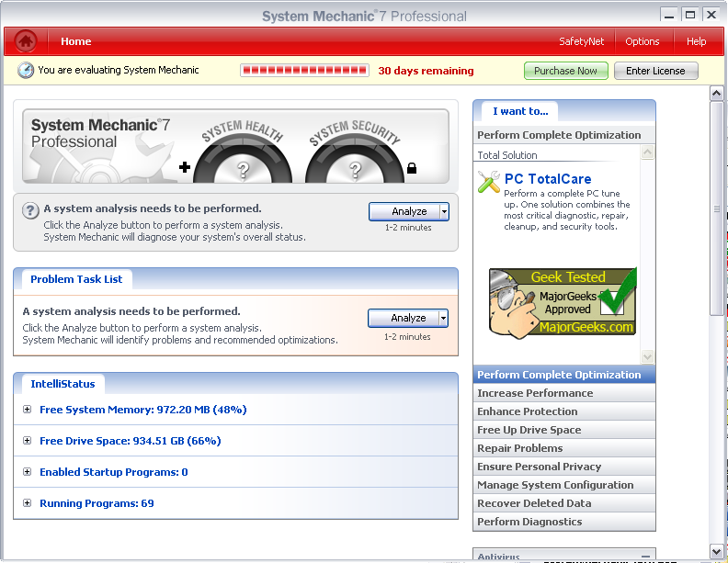Click the trial days remaining progress bar

[x=304, y=71]
